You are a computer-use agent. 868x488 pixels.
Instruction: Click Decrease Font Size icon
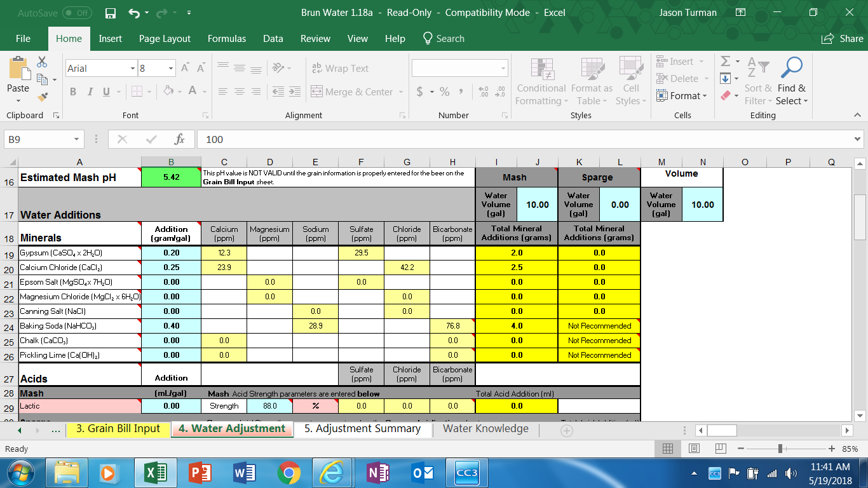pos(201,68)
